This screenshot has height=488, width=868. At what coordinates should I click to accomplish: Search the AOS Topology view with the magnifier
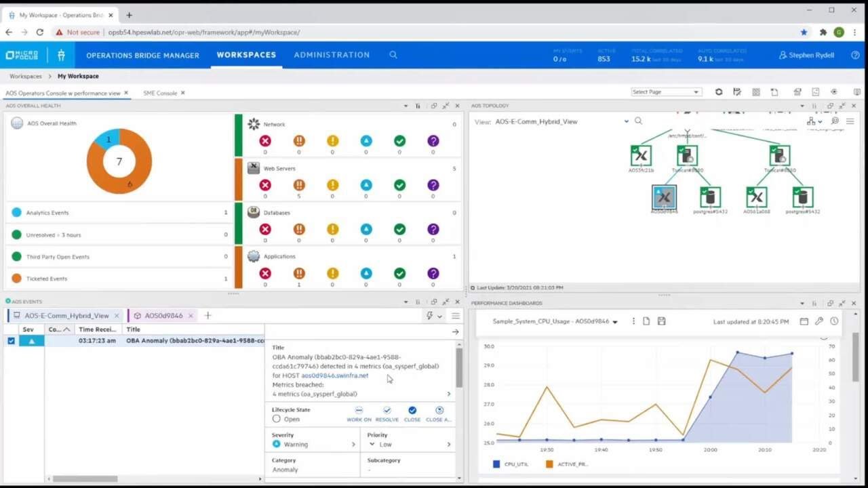coord(638,121)
